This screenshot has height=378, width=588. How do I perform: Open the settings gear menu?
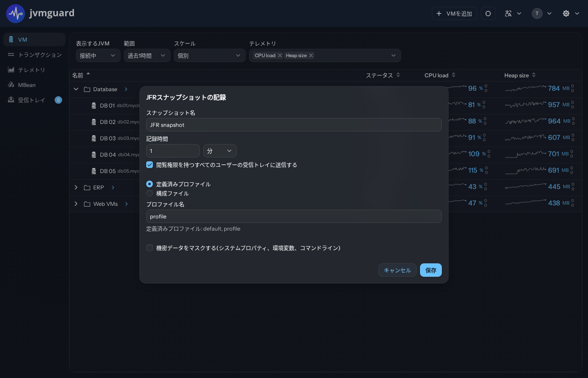click(x=566, y=13)
